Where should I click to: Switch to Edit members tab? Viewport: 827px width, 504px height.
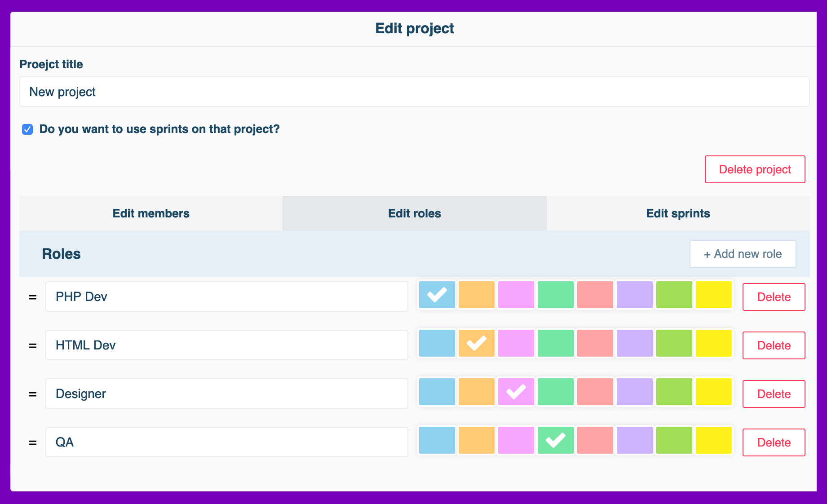click(x=151, y=213)
